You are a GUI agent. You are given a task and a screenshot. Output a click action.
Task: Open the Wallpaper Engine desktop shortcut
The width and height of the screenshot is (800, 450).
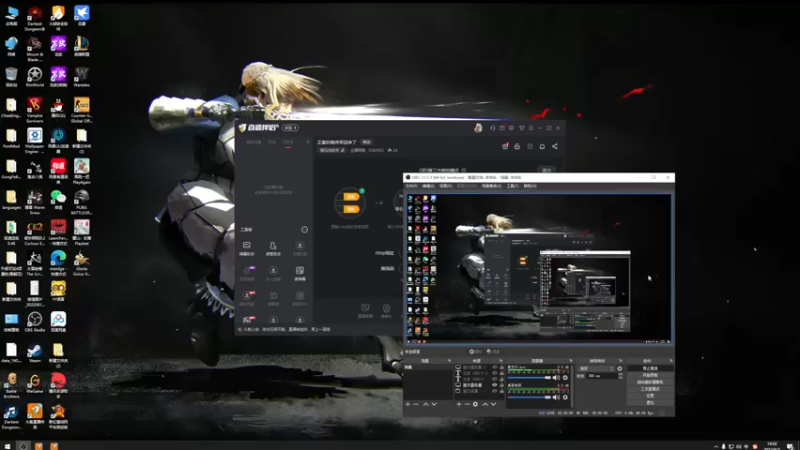[35, 140]
